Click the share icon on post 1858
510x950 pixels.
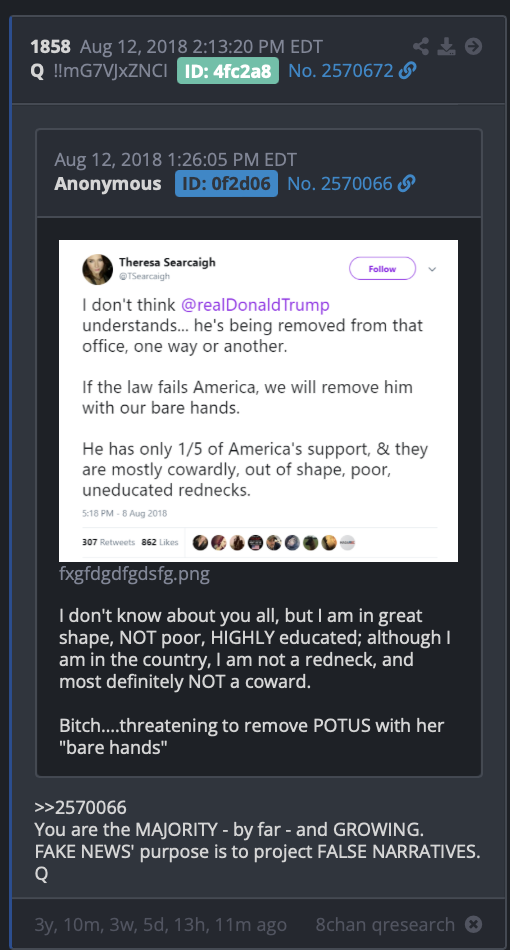tap(421, 47)
